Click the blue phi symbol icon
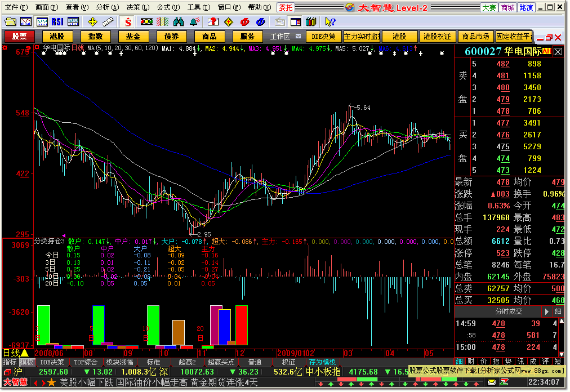This screenshot has width=570, height=392. coord(261,22)
